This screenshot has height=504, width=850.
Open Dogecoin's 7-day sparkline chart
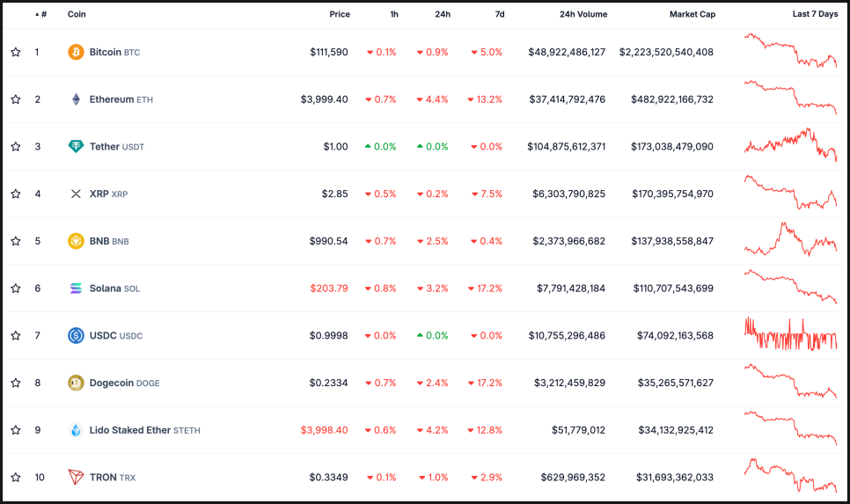(x=790, y=381)
